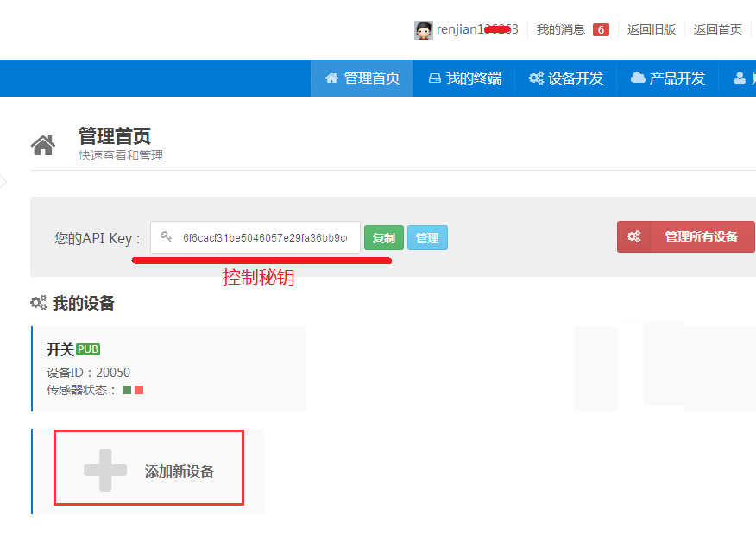This screenshot has width=756, height=534.
Task: Go to the 设备开发 tab
Action: (566, 79)
